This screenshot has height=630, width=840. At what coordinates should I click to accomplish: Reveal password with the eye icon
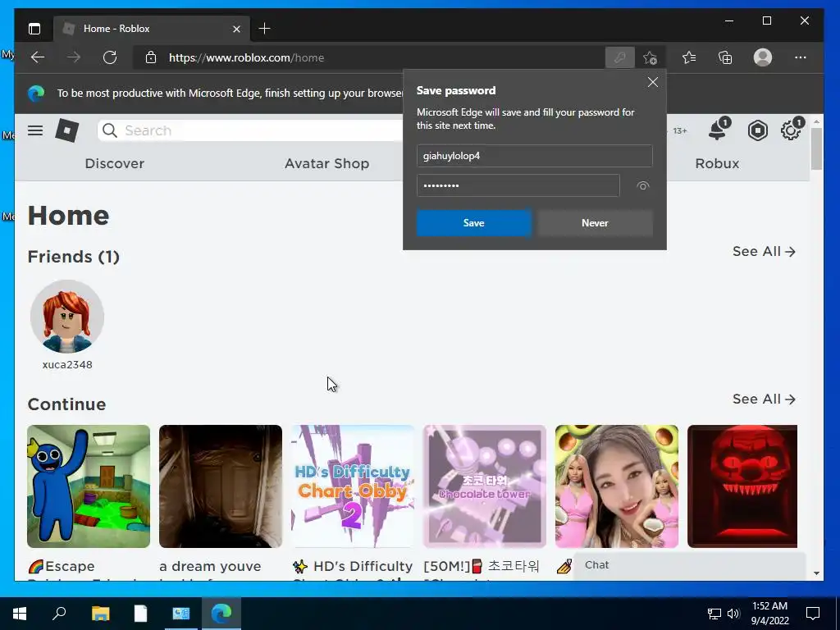pyautogui.click(x=643, y=186)
